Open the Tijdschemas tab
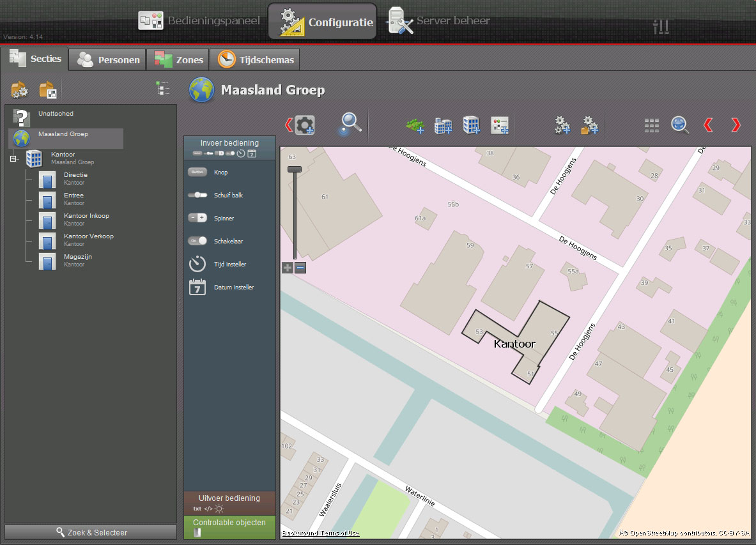 256,60
